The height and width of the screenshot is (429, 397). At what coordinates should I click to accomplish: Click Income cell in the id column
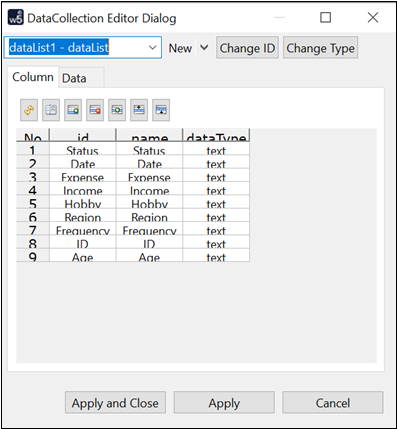point(83,189)
